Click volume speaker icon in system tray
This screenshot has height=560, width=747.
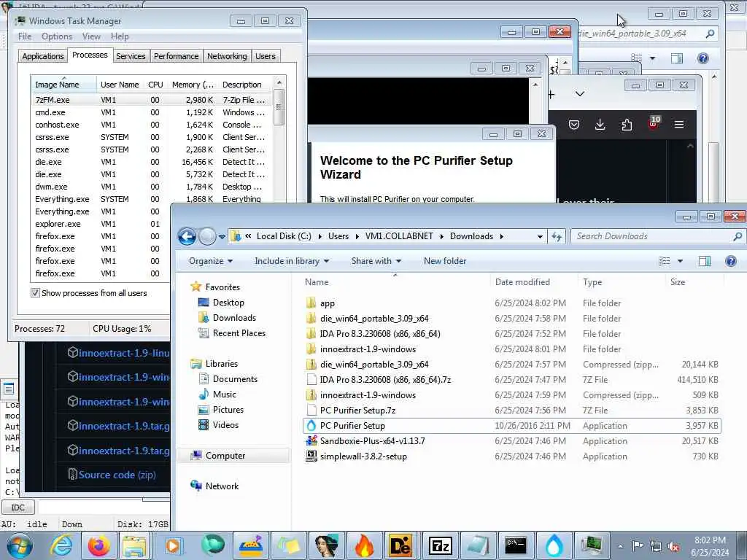pos(673,547)
